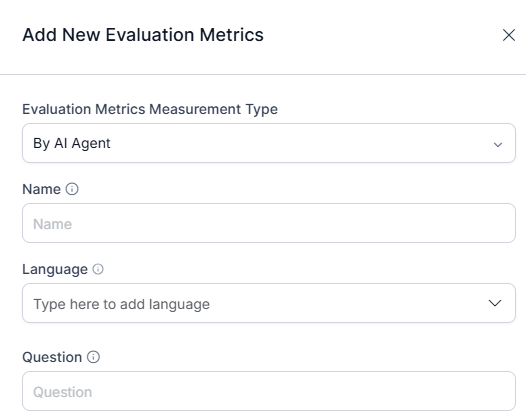Open the Language combo box
The image size is (526, 416).
coord(269,303)
